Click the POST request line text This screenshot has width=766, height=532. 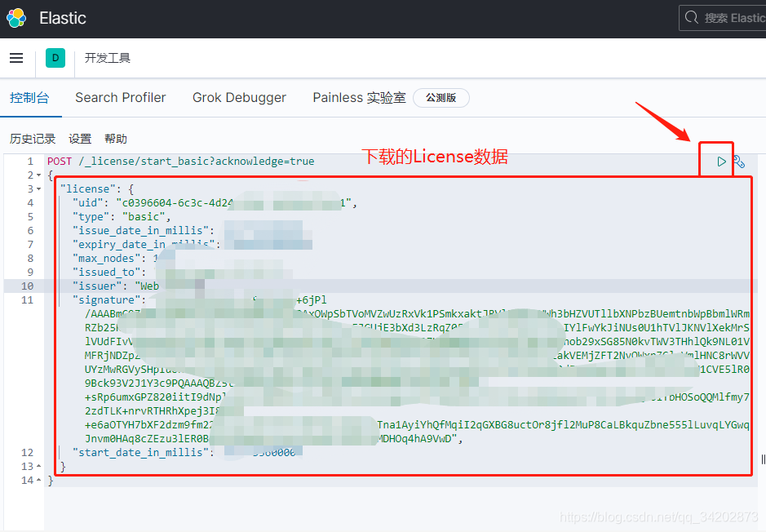[181, 162]
